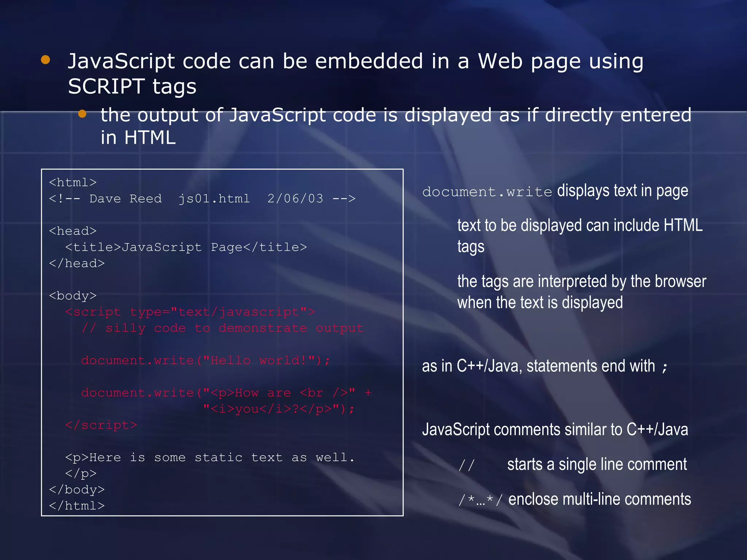Click the red '</script>' closing tag

coord(101,425)
